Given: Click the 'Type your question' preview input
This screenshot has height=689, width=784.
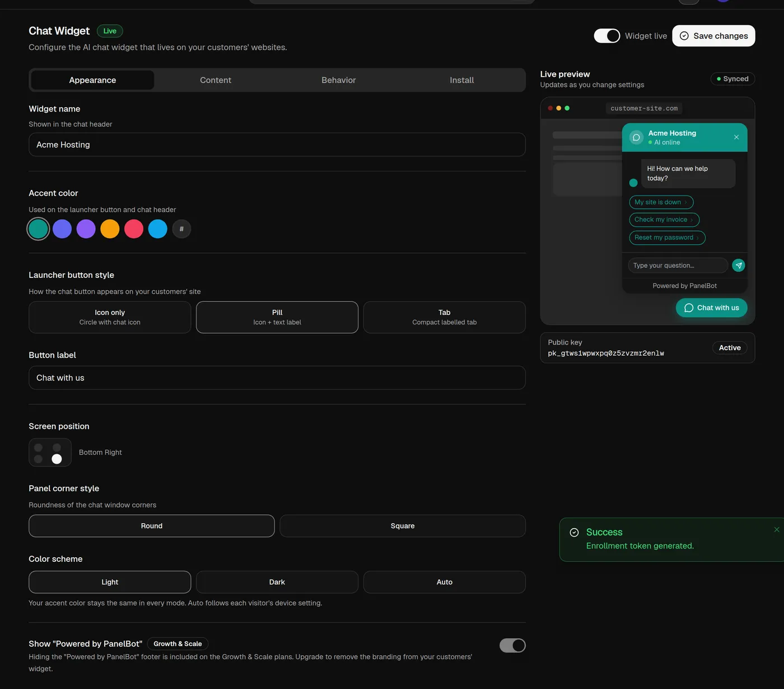Looking at the screenshot, I should [x=678, y=266].
